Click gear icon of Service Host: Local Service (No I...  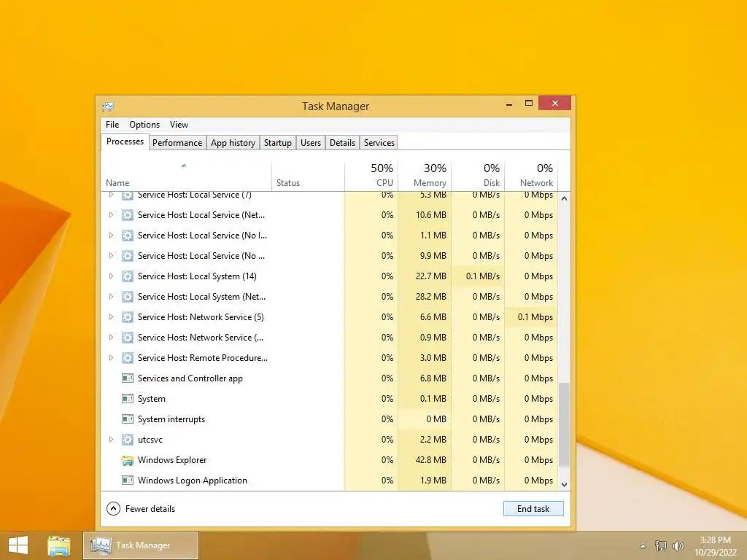coord(127,236)
